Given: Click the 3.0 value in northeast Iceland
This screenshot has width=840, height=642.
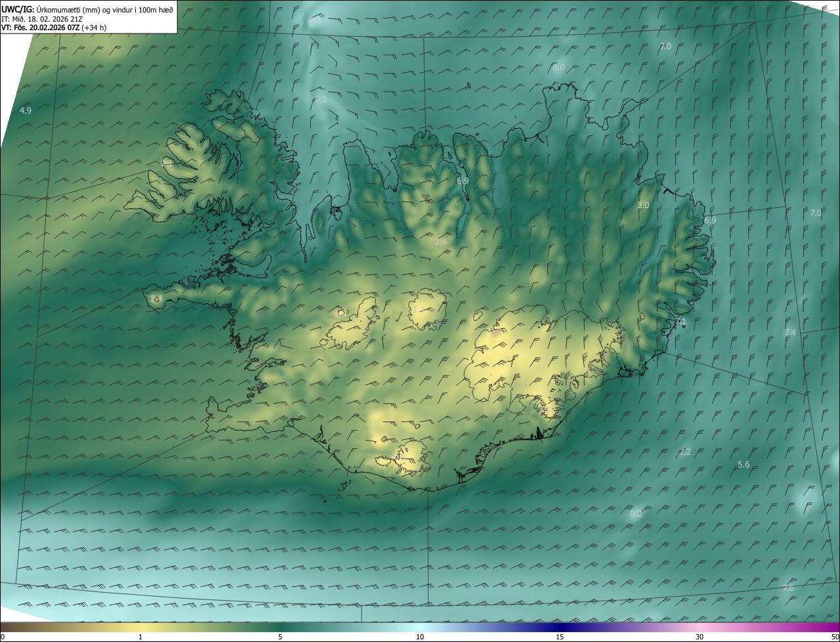Looking at the screenshot, I should click(x=643, y=205).
